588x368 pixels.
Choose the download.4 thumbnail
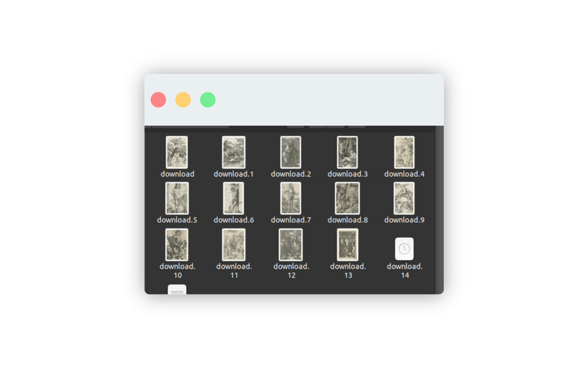404,152
